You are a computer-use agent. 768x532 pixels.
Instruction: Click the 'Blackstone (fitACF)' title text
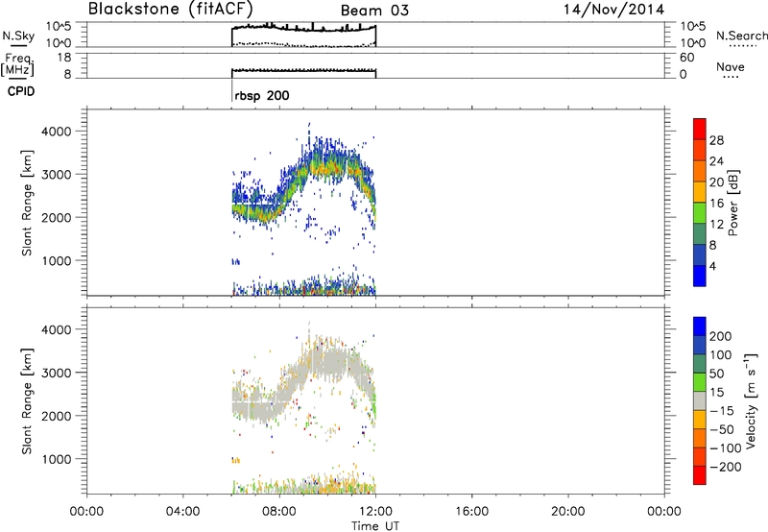(171, 10)
